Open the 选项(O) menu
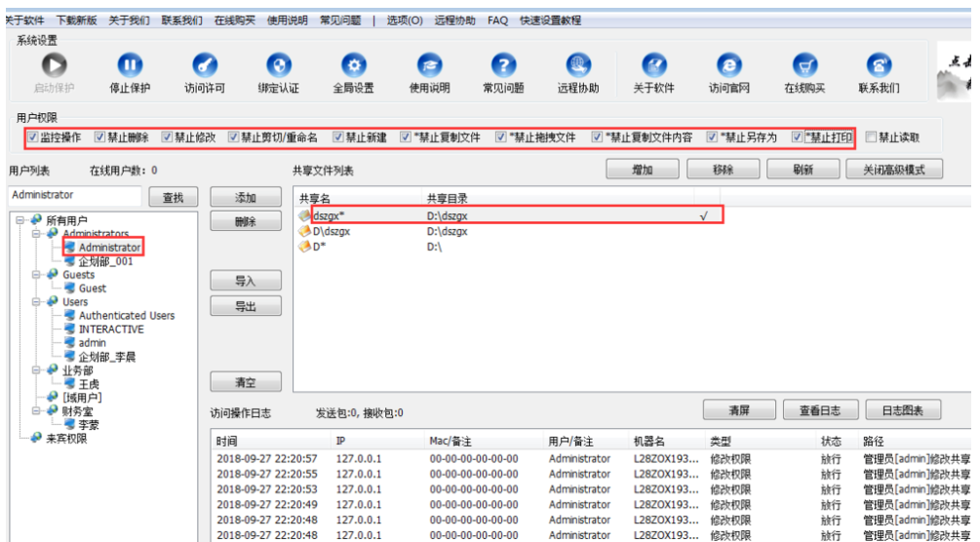 405,20
